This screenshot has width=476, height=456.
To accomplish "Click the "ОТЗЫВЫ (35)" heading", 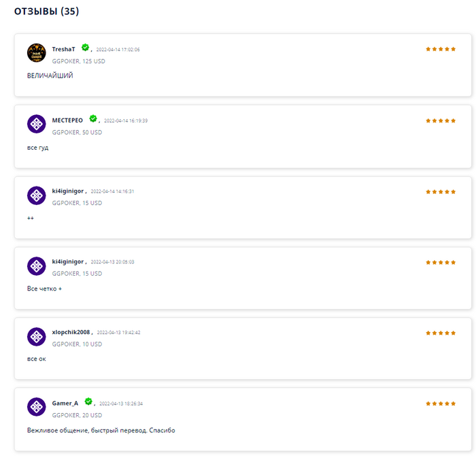I will pyautogui.click(x=47, y=12).
